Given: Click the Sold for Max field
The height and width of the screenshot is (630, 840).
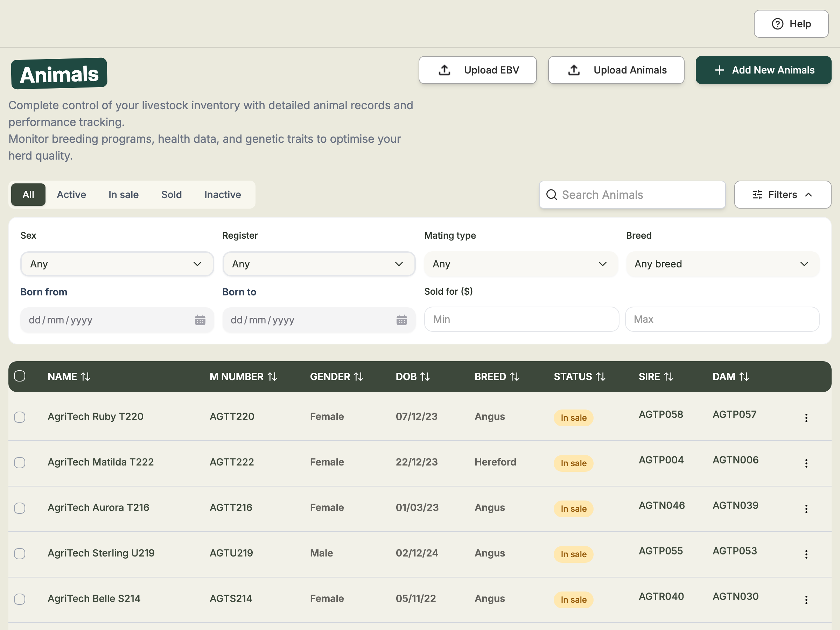Looking at the screenshot, I should [x=722, y=319].
